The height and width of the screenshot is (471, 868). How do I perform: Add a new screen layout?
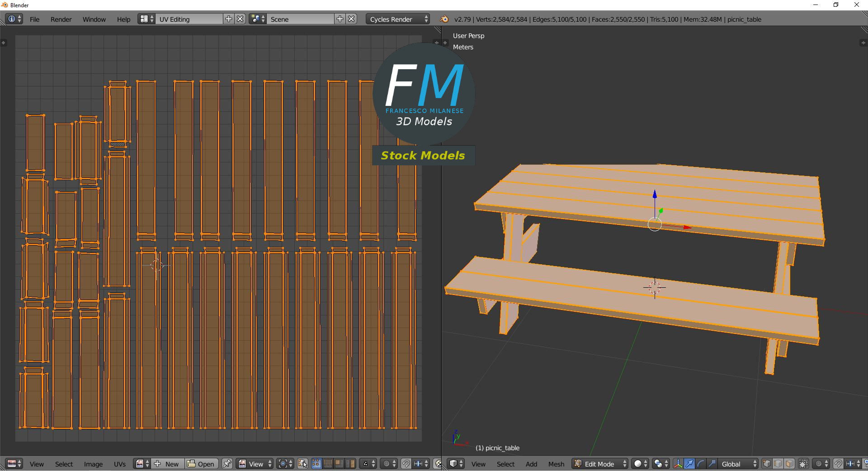229,19
